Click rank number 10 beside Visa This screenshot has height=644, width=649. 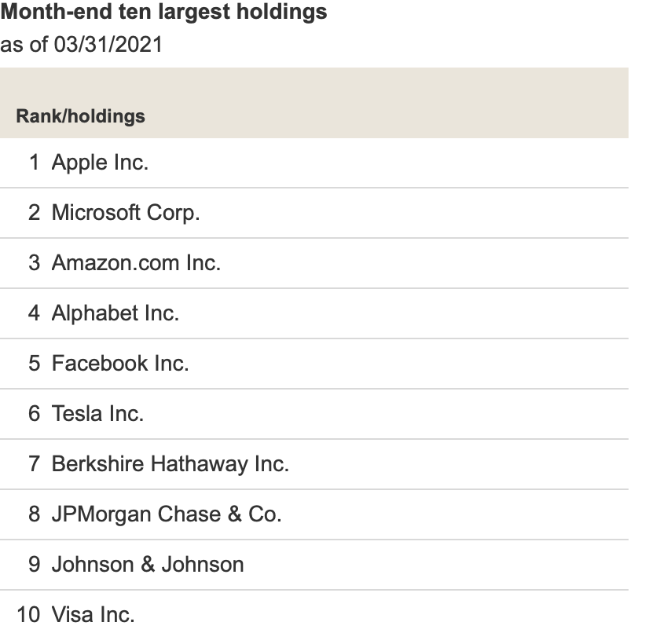[x=28, y=615]
